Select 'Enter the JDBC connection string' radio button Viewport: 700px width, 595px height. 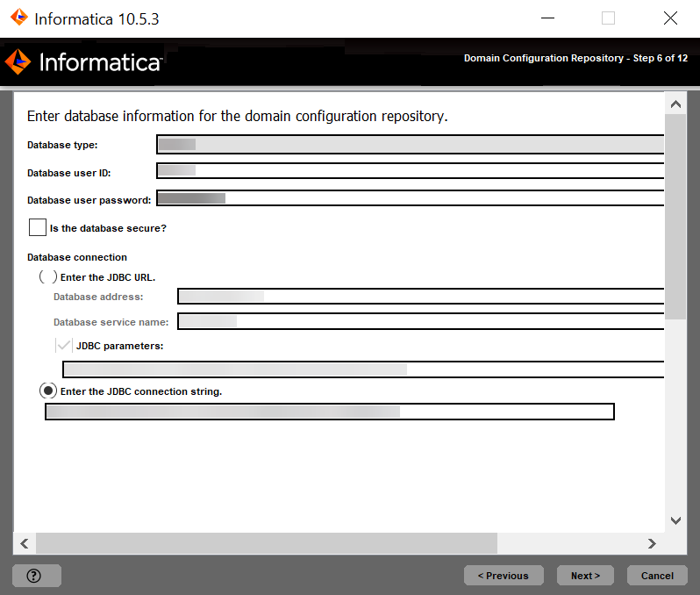click(x=48, y=391)
